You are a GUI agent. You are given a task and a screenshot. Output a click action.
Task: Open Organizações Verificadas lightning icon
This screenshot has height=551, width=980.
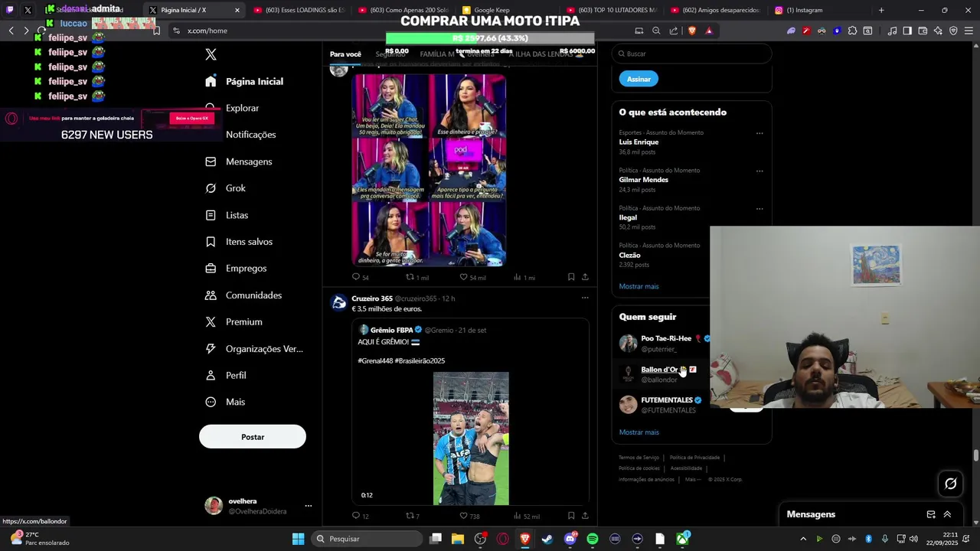pyautogui.click(x=211, y=349)
